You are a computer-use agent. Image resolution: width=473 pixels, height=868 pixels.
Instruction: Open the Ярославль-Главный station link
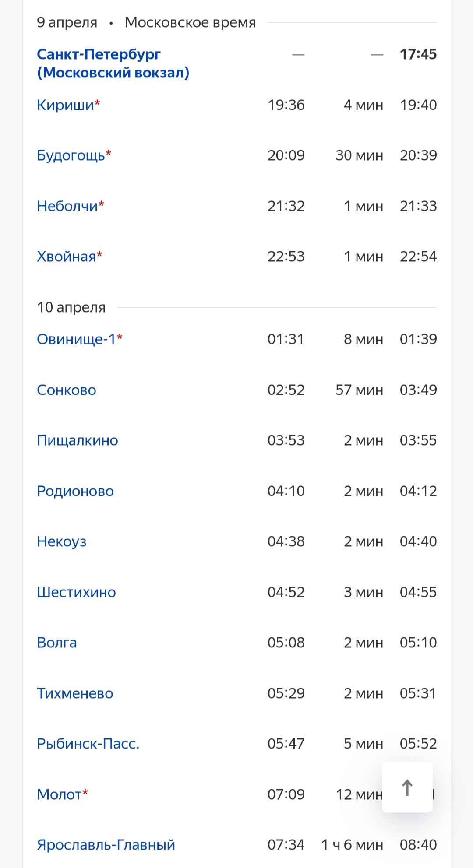[x=106, y=845]
